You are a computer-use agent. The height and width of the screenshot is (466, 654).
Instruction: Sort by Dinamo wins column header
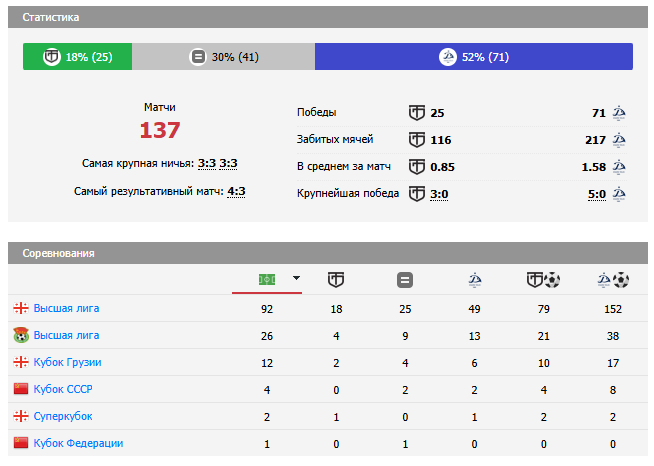click(474, 280)
